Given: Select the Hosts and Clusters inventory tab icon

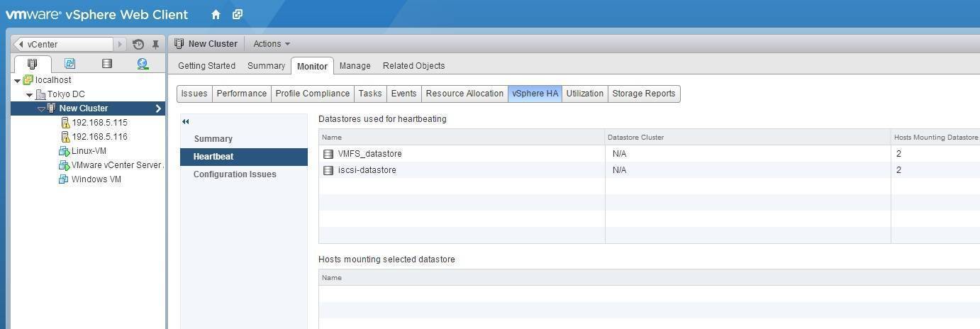Looking at the screenshot, I should [33, 64].
